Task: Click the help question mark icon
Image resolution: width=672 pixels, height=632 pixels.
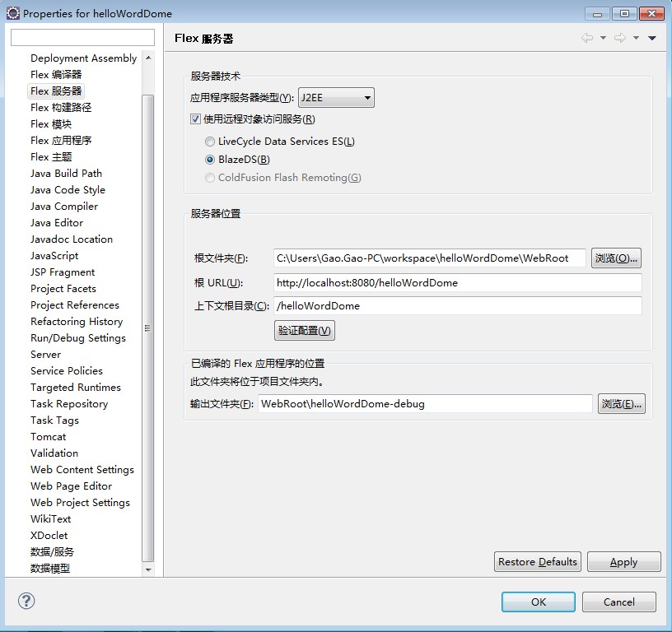Action: point(26,602)
